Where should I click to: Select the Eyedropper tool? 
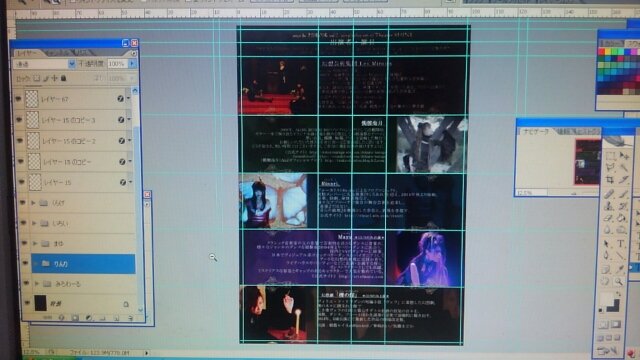pos(620,269)
